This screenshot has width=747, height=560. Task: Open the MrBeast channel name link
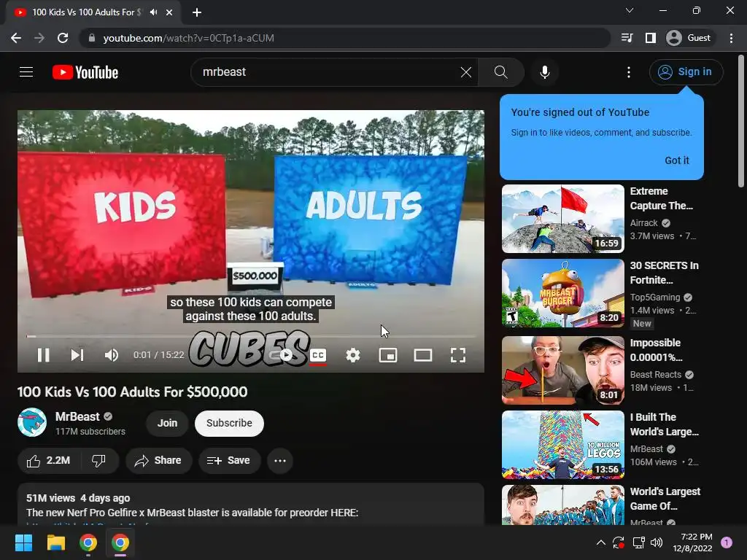click(x=77, y=416)
